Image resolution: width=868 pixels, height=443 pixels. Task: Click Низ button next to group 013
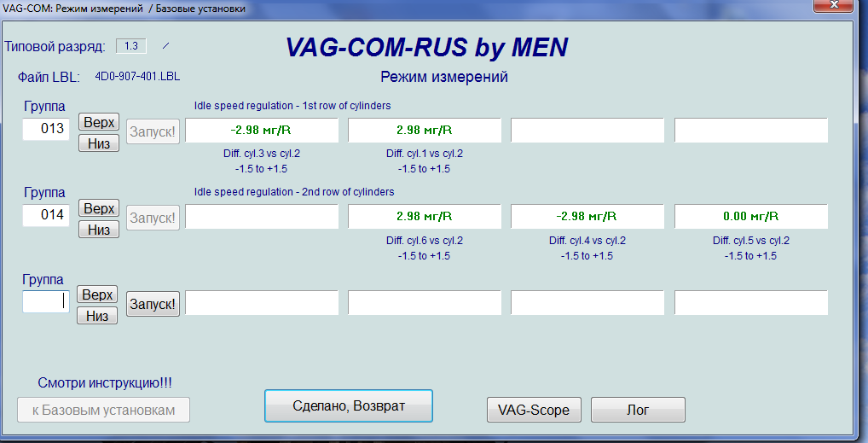[98, 143]
